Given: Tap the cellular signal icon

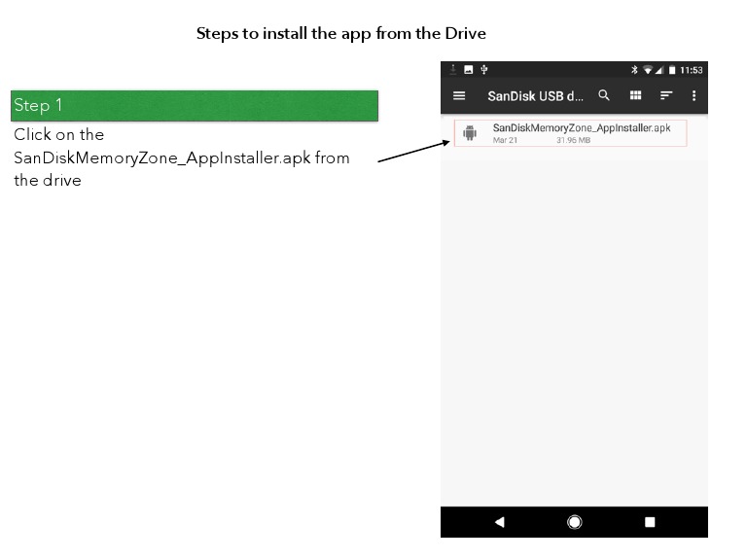Looking at the screenshot, I should [659, 70].
